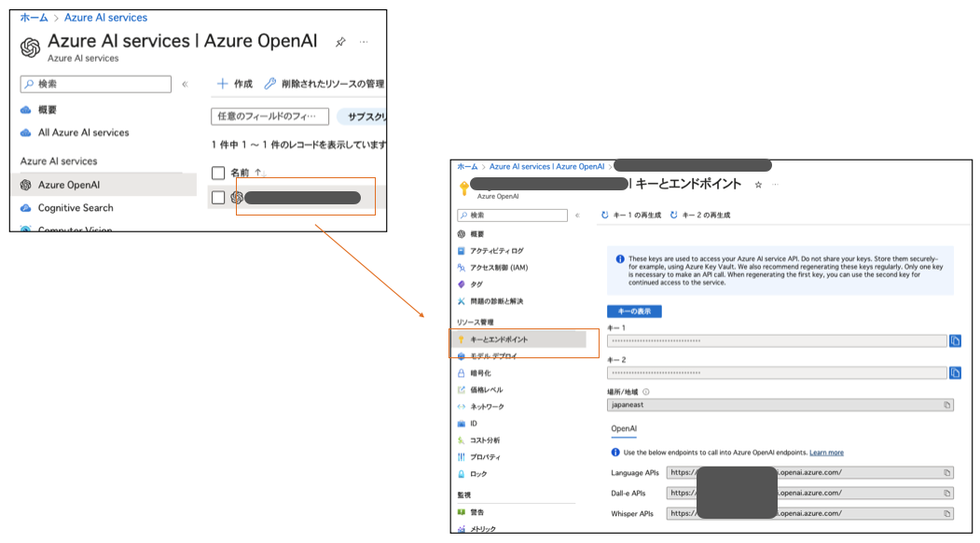Open 削除されたリソースの管理

click(x=324, y=84)
